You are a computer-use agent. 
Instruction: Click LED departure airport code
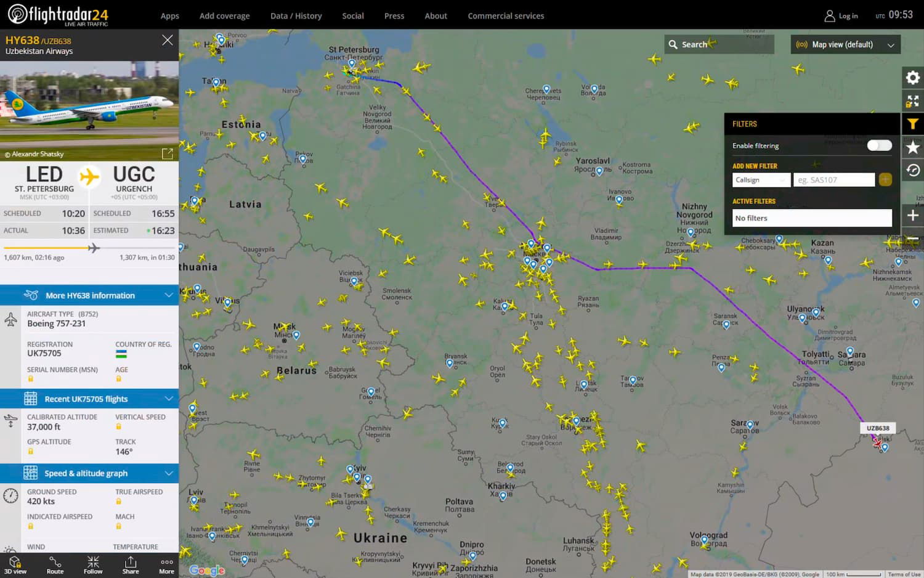(44, 174)
